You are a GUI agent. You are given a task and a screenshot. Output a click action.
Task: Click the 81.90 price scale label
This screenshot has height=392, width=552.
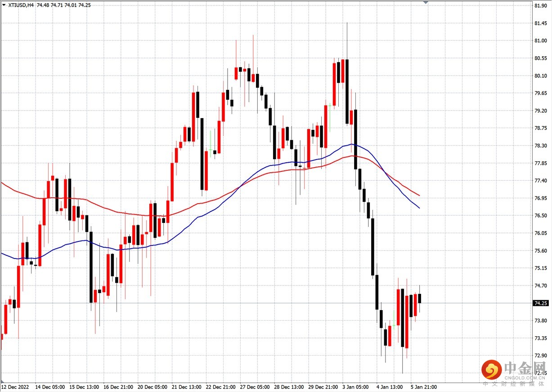point(540,5)
